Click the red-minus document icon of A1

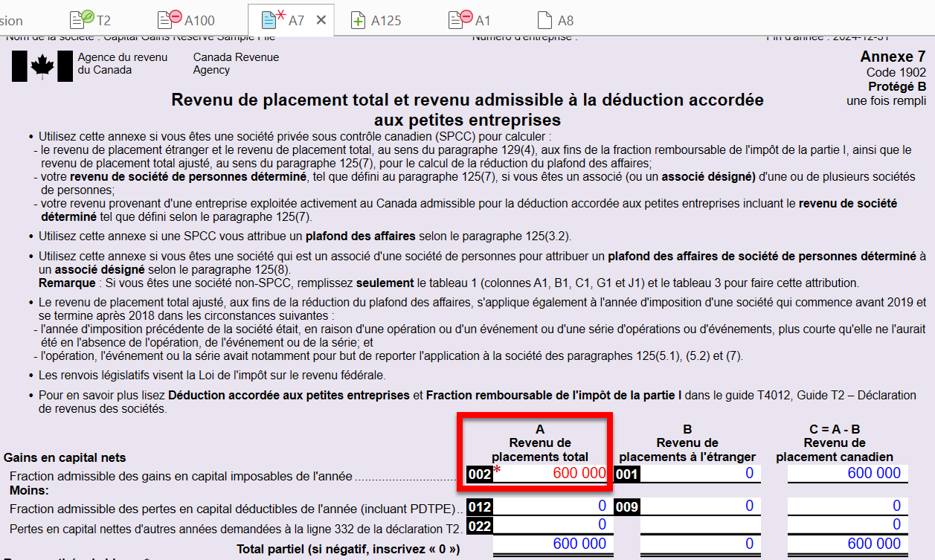[x=460, y=20]
